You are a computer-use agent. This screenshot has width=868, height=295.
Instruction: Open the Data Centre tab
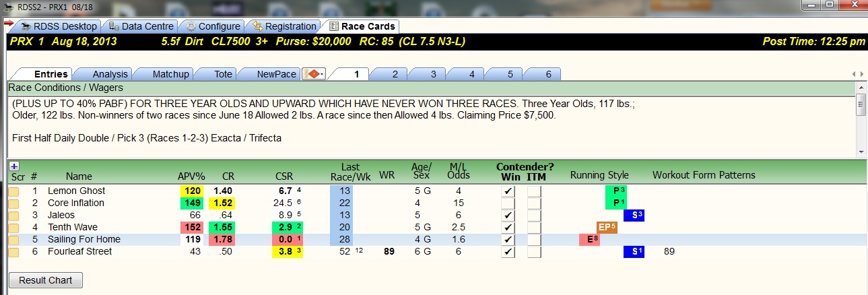tap(141, 26)
